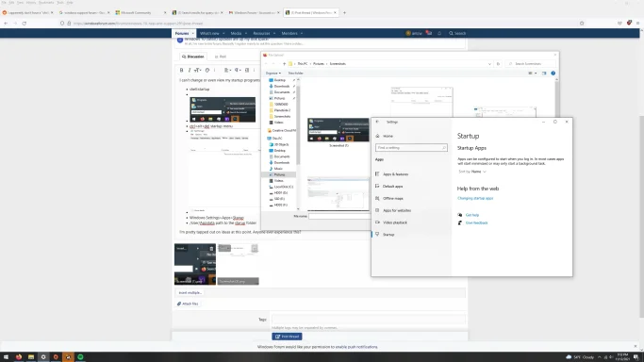
Task: Open the font size option in editor toolbar
Action: (x=198, y=70)
